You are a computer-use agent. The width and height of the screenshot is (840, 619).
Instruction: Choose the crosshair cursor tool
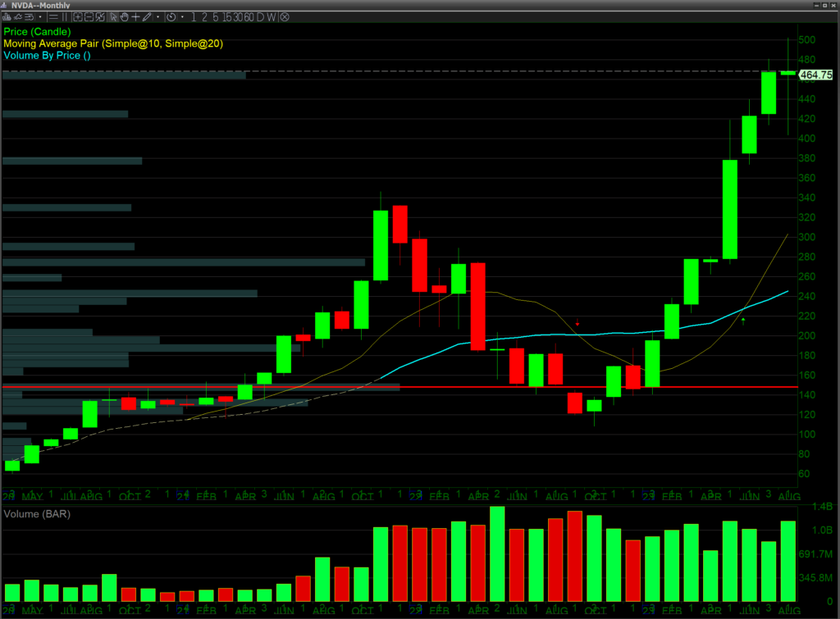point(135,17)
